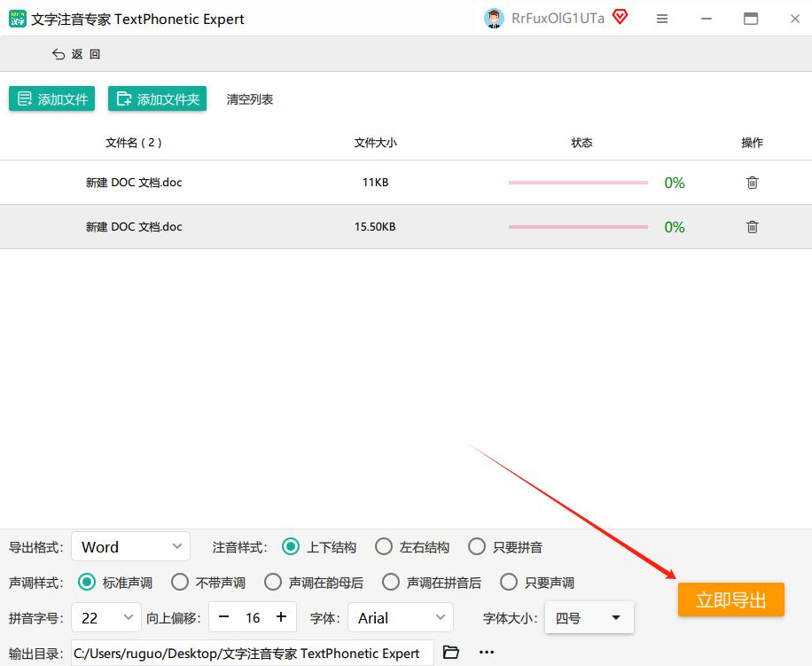Image resolution: width=812 pixels, height=666 pixels.
Task: Start export with 立即导出 button
Action: click(731, 599)
